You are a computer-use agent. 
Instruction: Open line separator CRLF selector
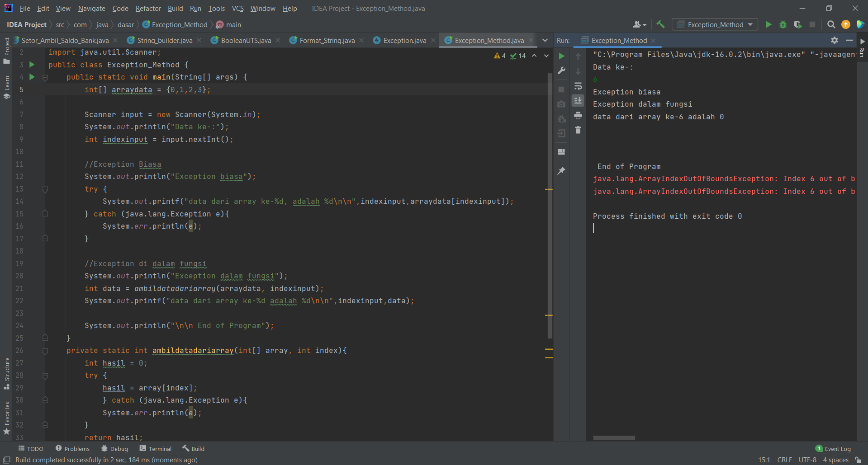(x=784, y=460)
